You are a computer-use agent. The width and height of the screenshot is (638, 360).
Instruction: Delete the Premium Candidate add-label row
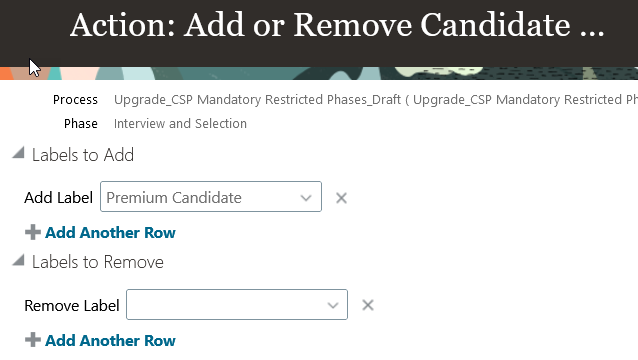[341, 198]
